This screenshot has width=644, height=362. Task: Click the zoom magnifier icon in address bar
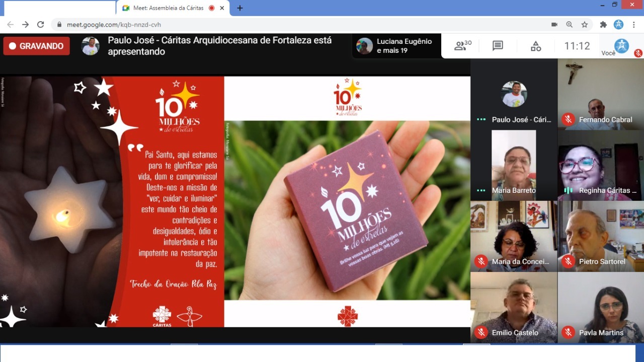click(570, 25)
